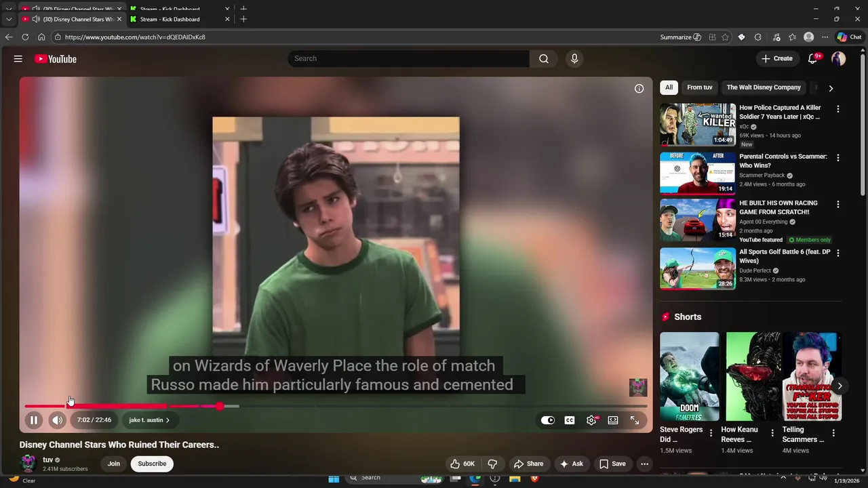
Task: Go back in the browser
Action: pyautogui.click(x=9, y=37)
